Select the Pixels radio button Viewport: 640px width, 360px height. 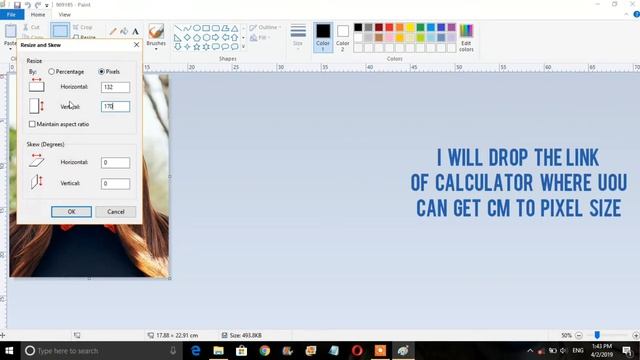tap(101, 71)
